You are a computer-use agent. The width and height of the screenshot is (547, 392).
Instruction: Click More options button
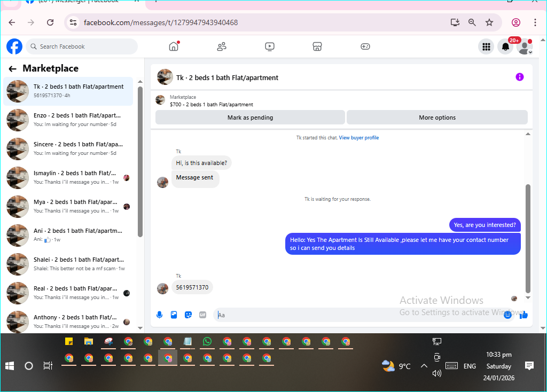point(437,117)
